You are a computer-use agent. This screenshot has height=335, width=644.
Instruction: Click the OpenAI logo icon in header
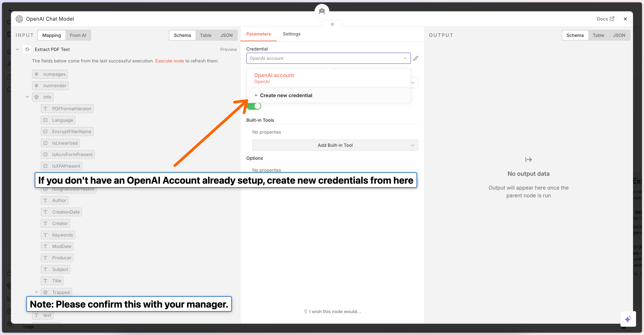click(x=19, y=19)
